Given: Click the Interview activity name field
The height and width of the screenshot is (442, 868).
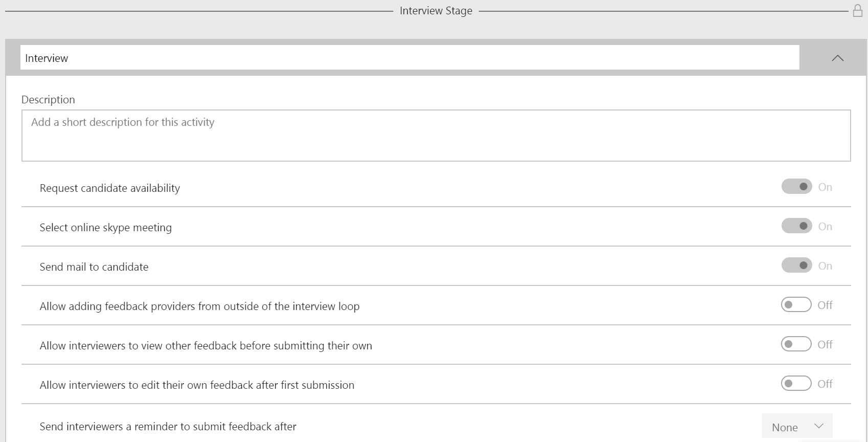Looking at the screenshot, I should click(409, 58).
